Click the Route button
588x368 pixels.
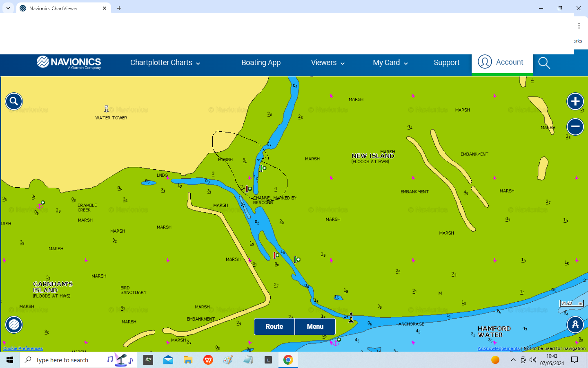click(x=274, y=327)
